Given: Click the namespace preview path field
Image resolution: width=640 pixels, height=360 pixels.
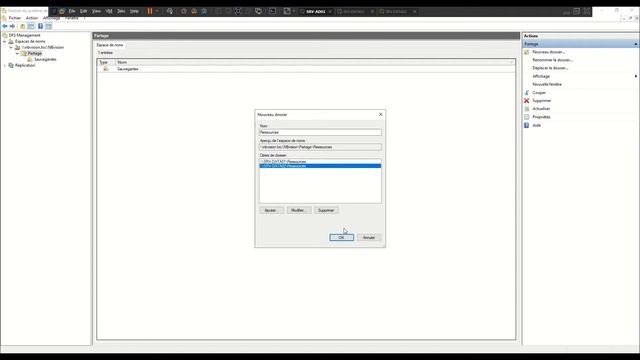Looking at the screenshot, I should click(320, 147).
